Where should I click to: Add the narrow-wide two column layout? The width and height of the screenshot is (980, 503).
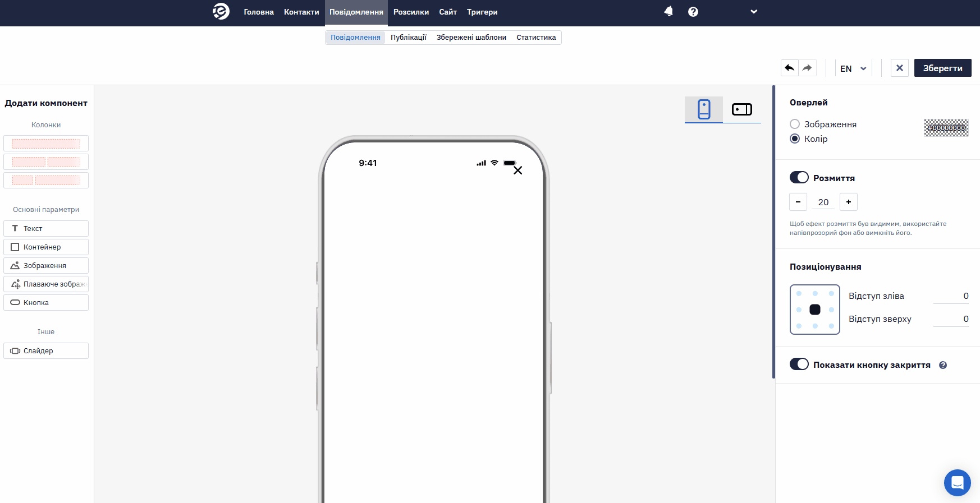point(46,181)
